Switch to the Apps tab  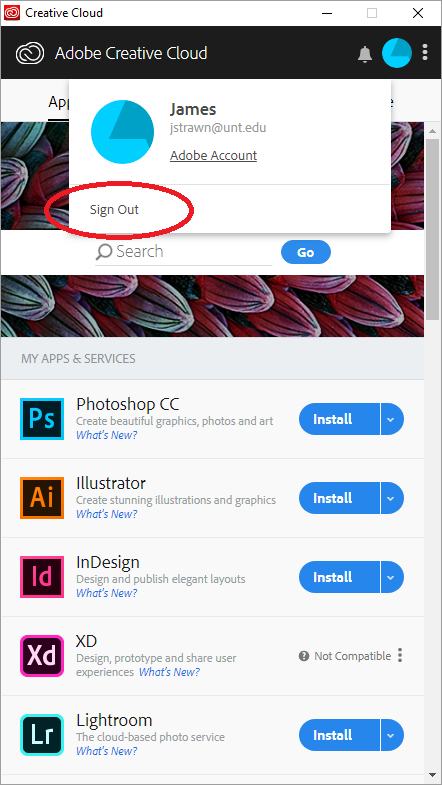click(59, 102)
